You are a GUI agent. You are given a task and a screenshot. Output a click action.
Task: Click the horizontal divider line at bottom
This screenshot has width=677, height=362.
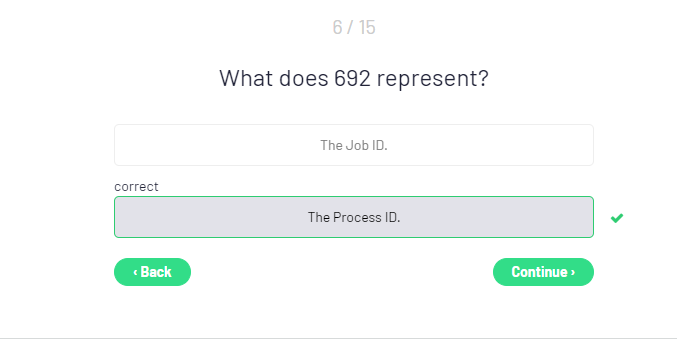point(338,338)
